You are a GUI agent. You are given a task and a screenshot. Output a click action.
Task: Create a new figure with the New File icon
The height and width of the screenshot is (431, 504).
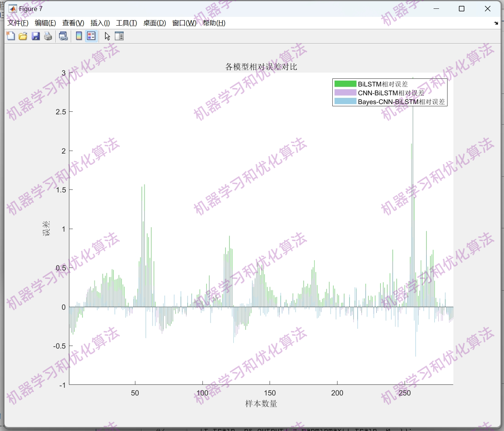pyautogui.click(x=10, y=36)
